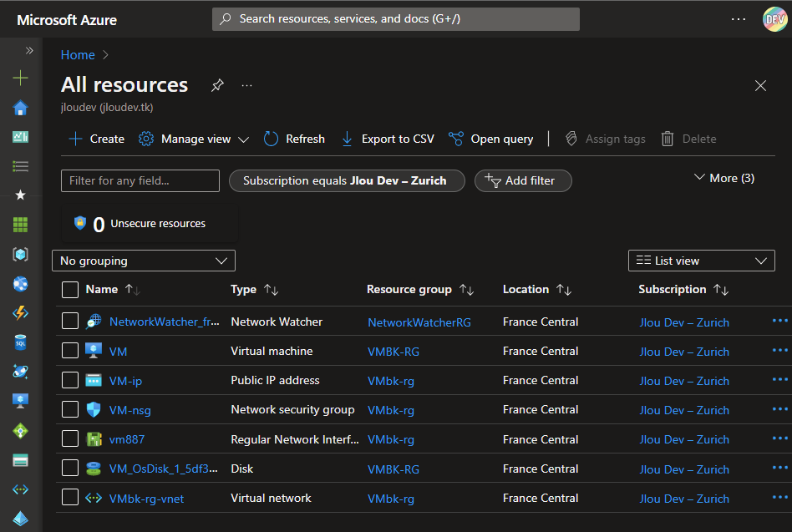Check the NetworkWatcher_fr... row checkbox
This screenshot has width=792, height=532.
click(70, 321)
